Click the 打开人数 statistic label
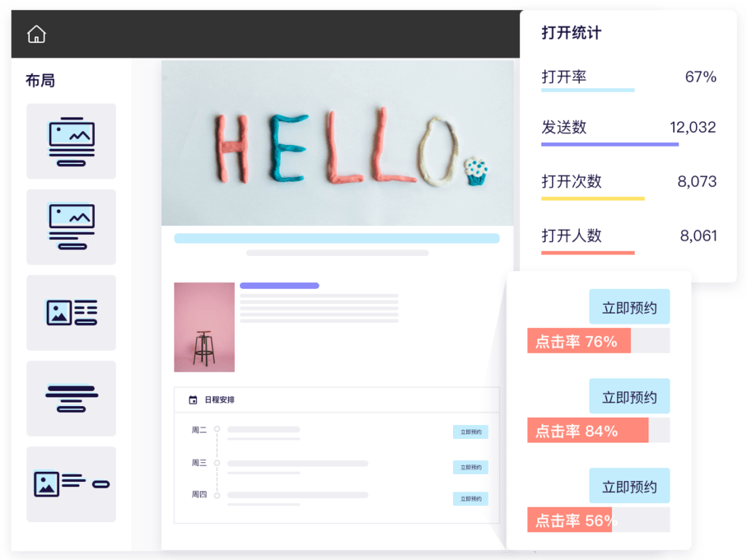 [571, 236]
